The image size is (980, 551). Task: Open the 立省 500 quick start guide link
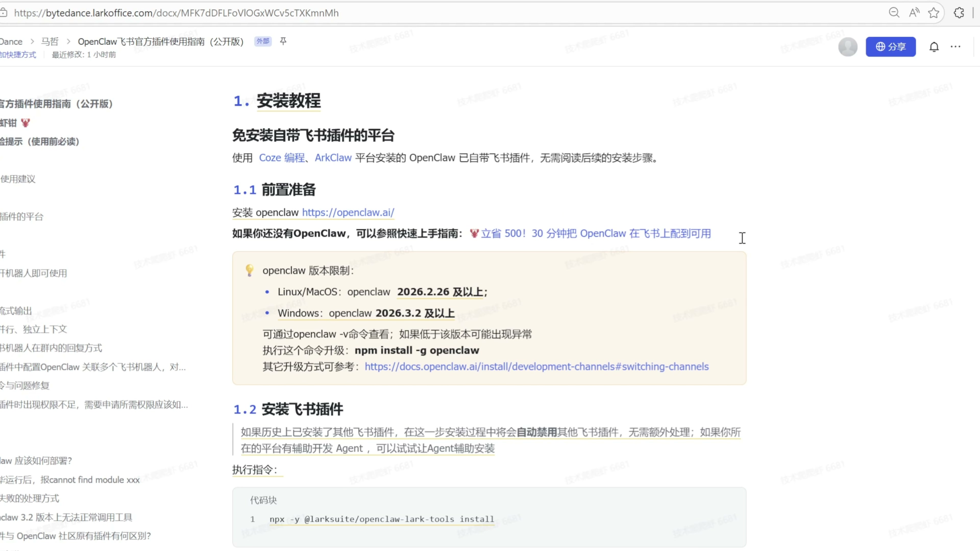click(595, 233)
